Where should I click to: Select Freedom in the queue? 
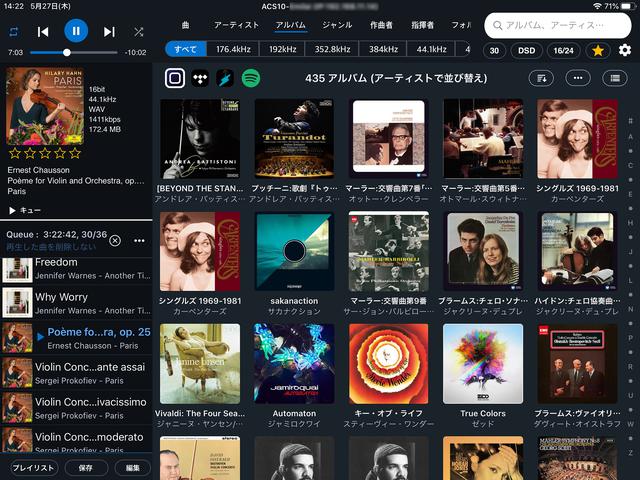(x=76, y=269)
